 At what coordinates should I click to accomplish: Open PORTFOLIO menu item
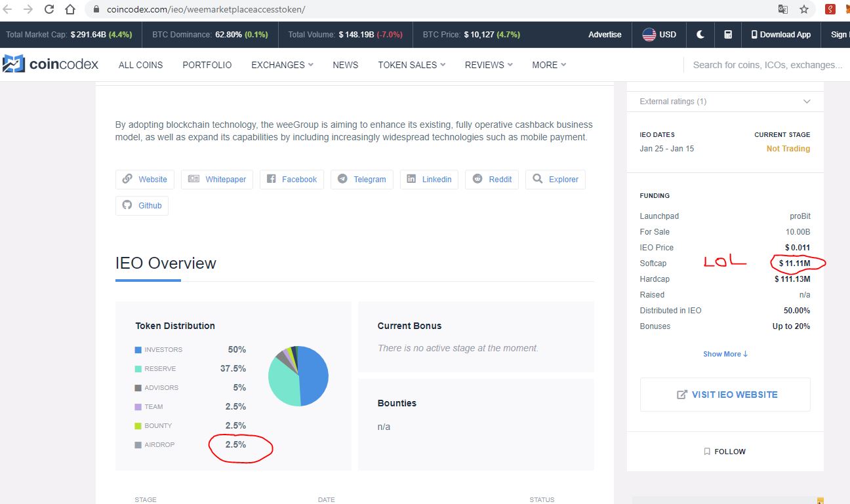pos(207,65)
